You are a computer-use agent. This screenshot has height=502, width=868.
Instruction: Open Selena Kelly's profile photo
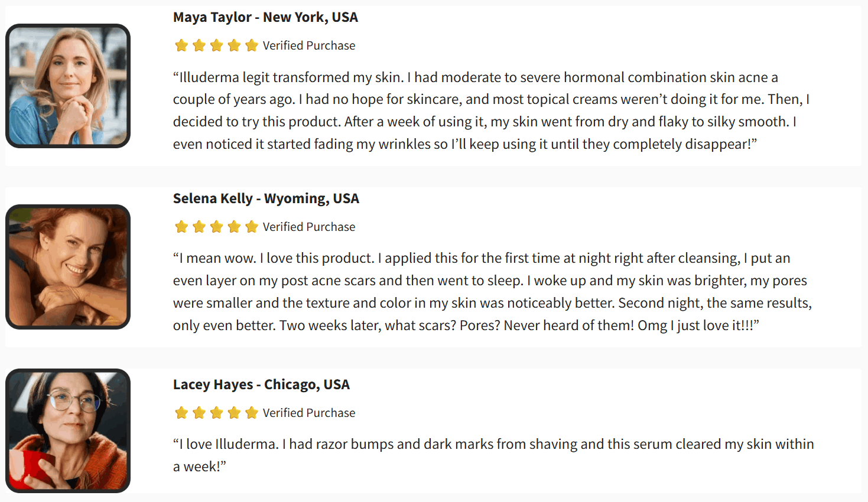click(68, 267)
